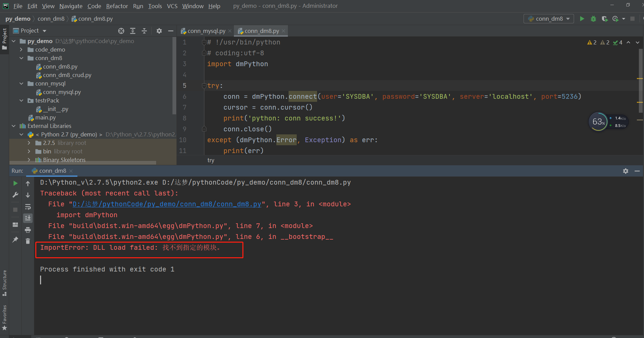Close the conn_mysql.py editor tab

(x=230, y=31)
